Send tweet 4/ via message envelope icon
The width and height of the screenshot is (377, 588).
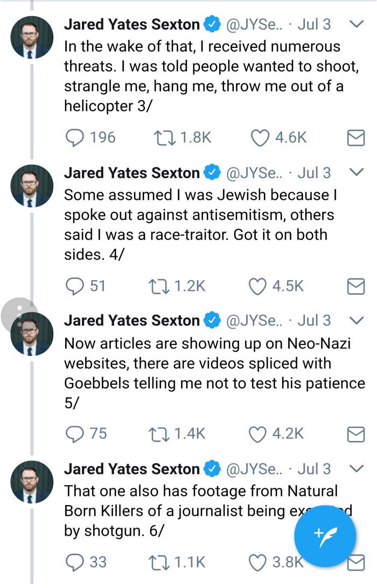(355, 286)
